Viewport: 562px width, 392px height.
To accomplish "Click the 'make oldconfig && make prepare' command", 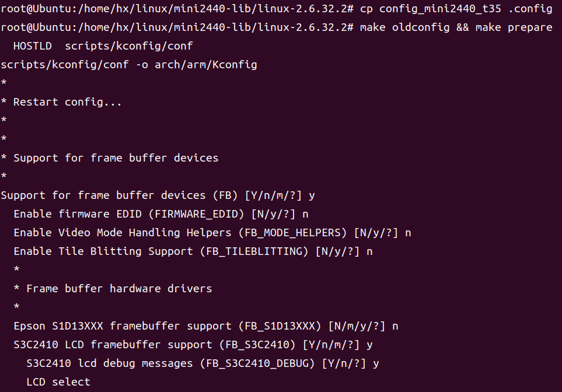I will pyautogui.click(x=456, y=27).
